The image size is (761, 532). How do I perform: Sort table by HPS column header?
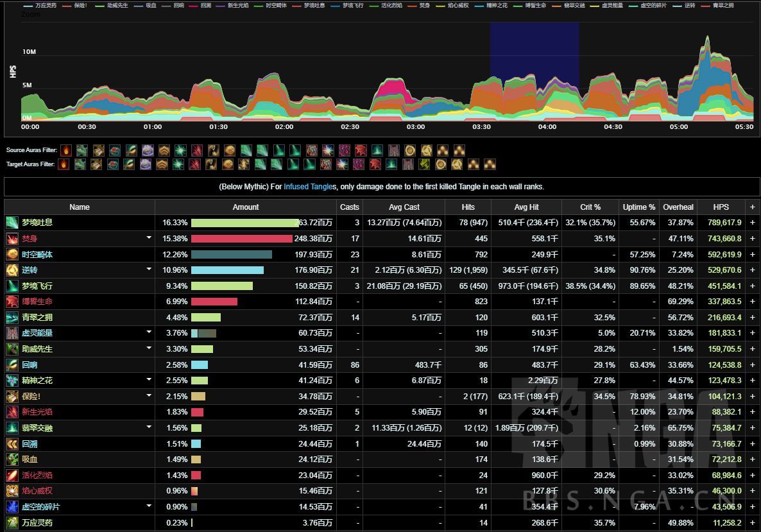[x=721, y=207]
